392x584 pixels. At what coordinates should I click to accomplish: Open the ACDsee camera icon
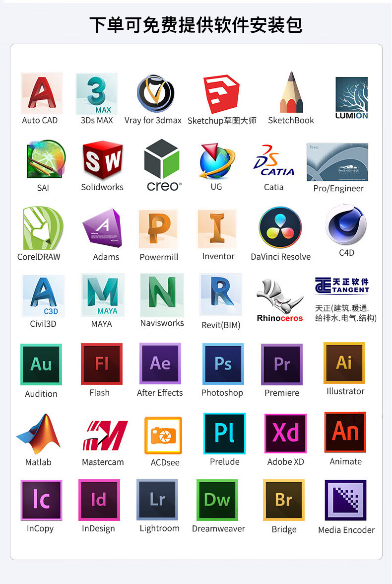[x=163, y=436]
